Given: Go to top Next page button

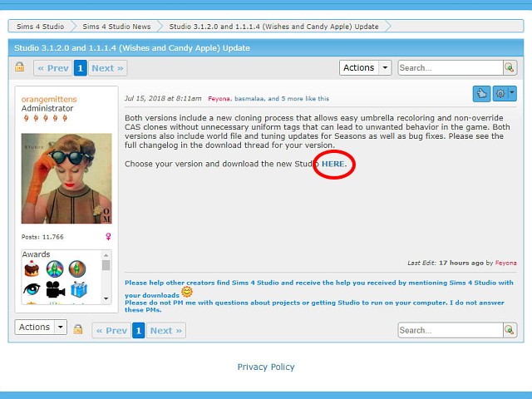Looking at the screenshot, I should coord(107,68).
